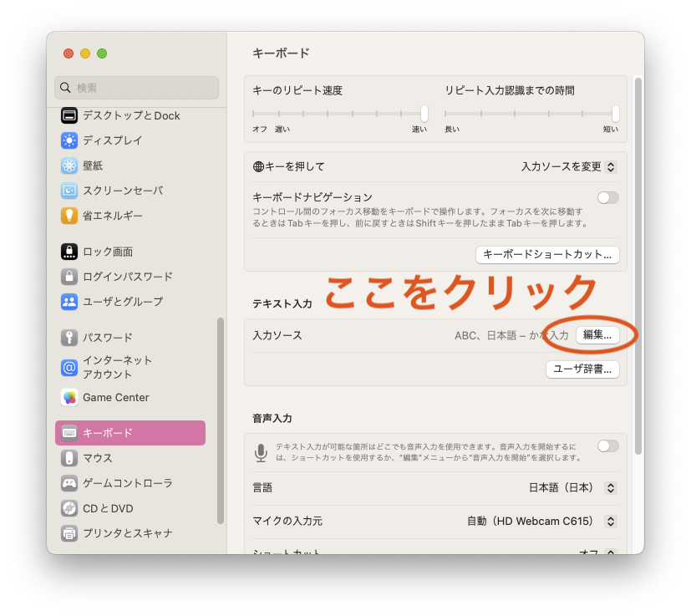Open the デスクトップとDock sidebar icon

click(69, 115)
